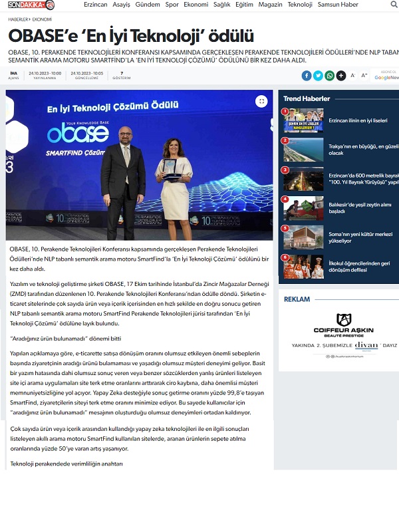Open 'Balıkesir'de yeşil zeytin alımı' headline
The width and height of the screenshot is (399, 532).
[360, 208]
